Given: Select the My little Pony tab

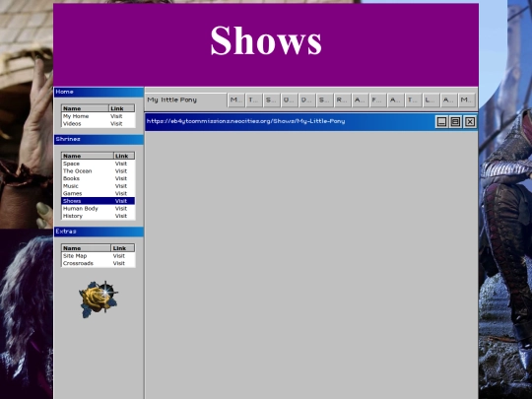Looking at the screenshot, I should pyautogui.click(x=185, y=100).
